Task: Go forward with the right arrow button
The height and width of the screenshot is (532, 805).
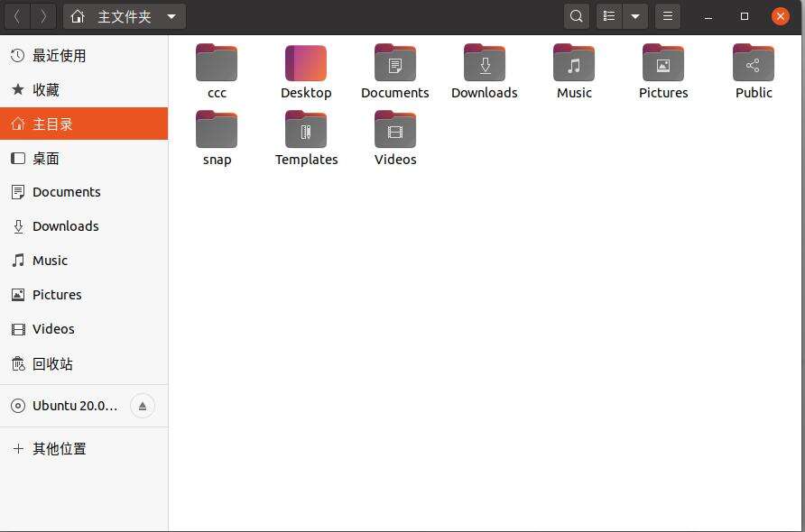Action: 43,16
